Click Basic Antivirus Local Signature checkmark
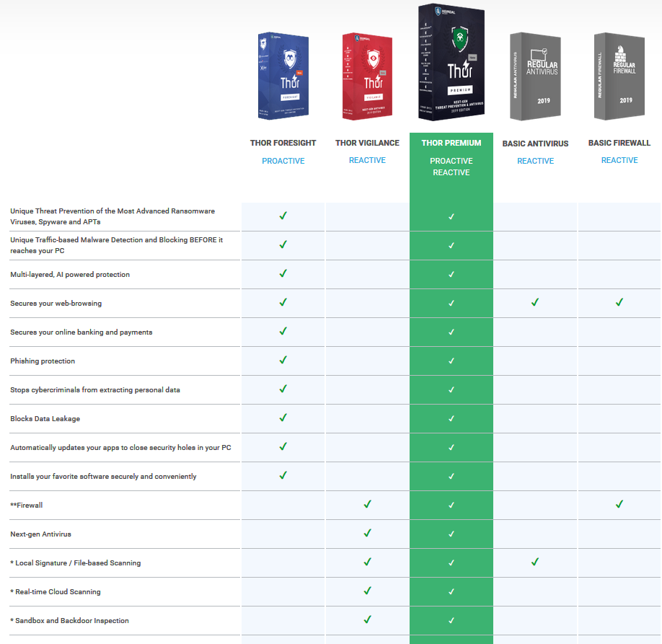The width and height of the screenshot is (662, 644). point(535,562)
